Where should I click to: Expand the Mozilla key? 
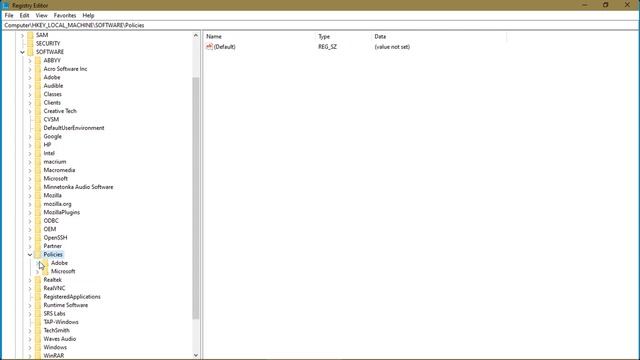(x=30, y=196)
